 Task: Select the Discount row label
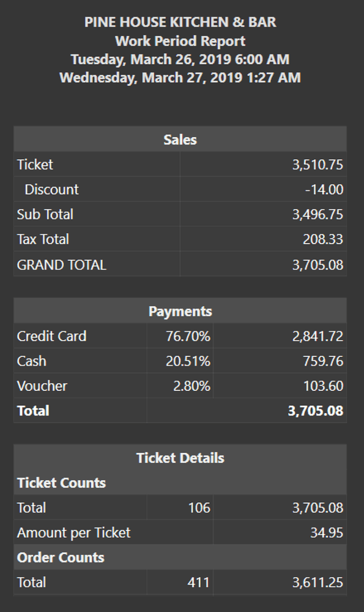(x=51, y=189)
